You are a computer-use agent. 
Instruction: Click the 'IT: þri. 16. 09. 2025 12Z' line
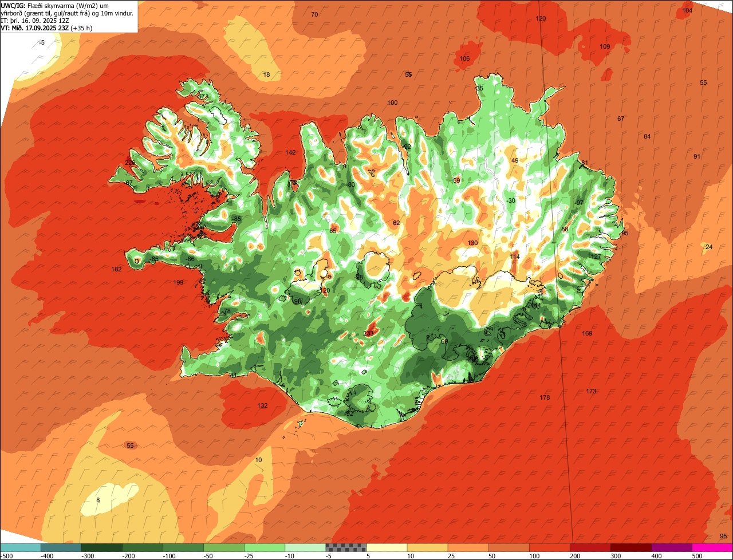[36, 21]
